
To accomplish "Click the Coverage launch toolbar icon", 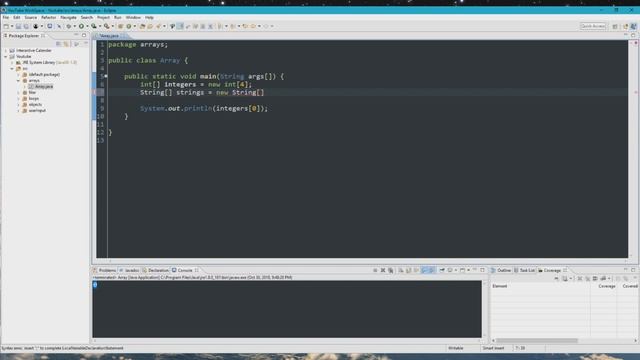I will click(x=94, y=27).
